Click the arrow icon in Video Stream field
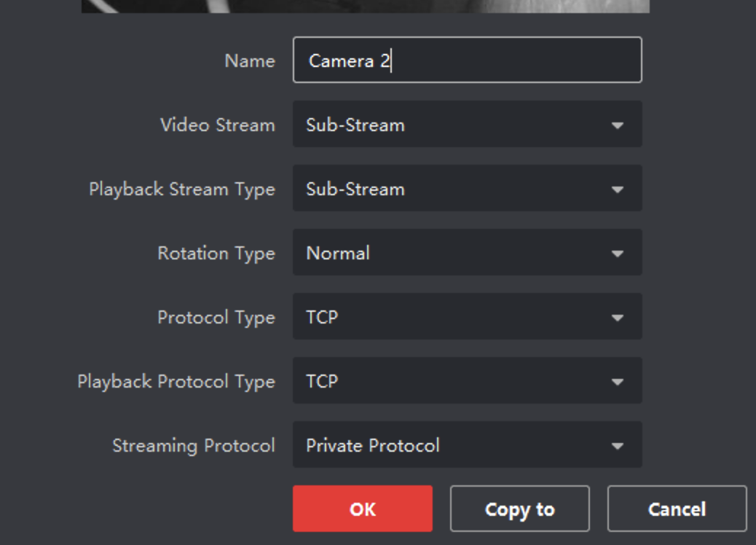The image size is (756, 545). click(x=618, y=125)
